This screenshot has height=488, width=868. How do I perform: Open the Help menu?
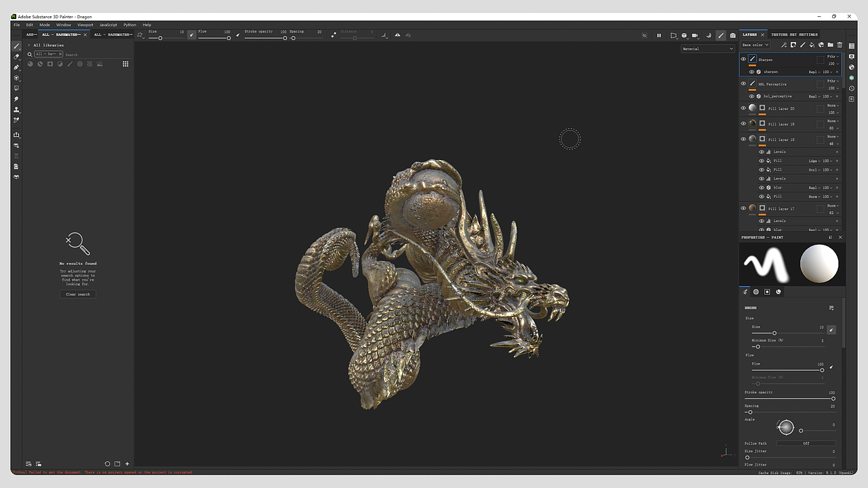click(146, 25)
